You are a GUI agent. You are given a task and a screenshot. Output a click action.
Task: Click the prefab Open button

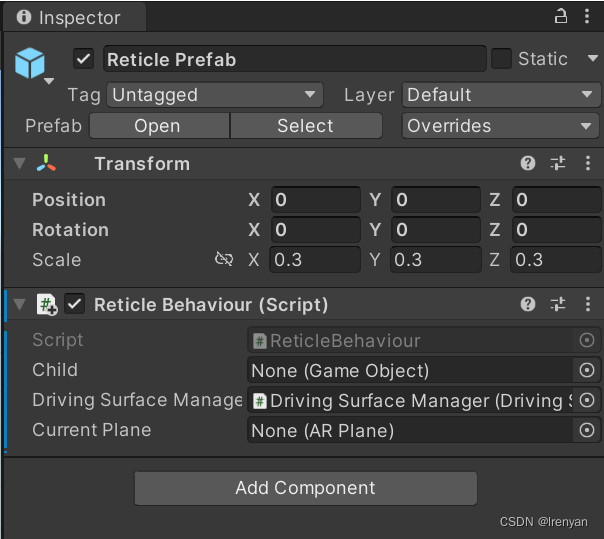(158, 126)
